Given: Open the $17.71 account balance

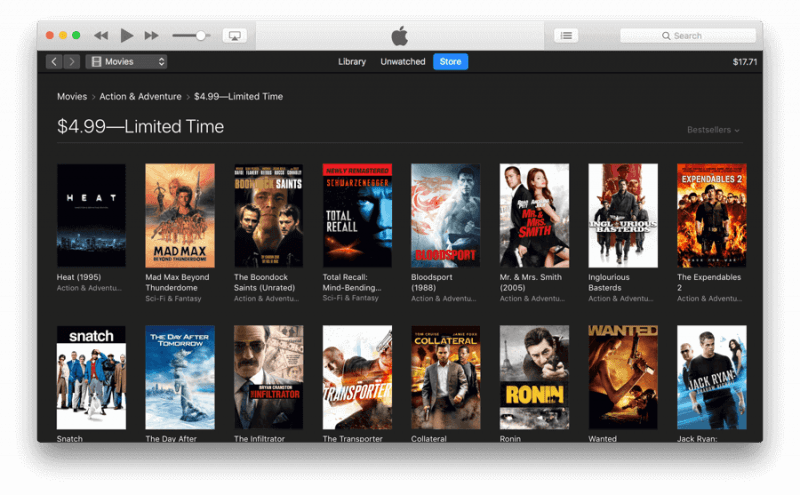Looking at the screenshot, I should (x=745, y=62).
